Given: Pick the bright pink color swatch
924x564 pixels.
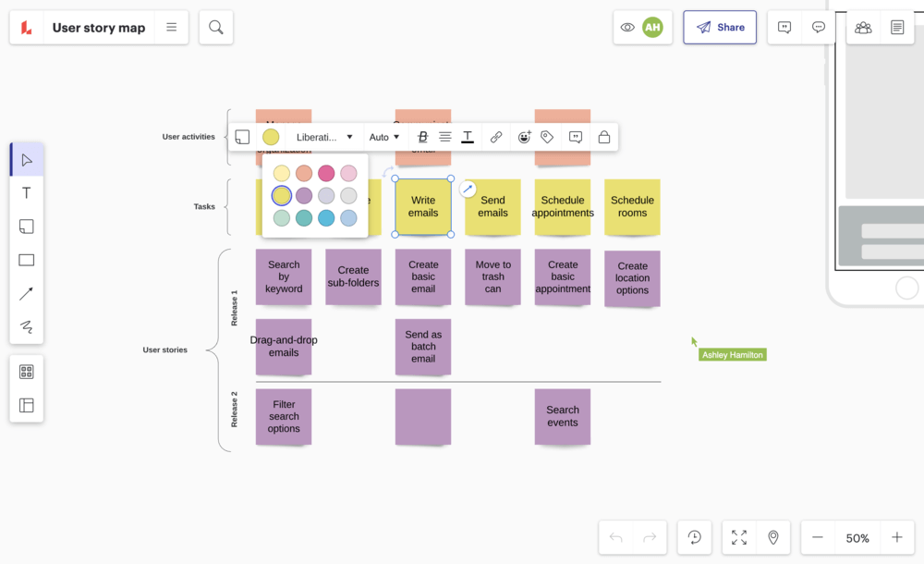Looking at the screenshot, I should (x=326, y=174).
